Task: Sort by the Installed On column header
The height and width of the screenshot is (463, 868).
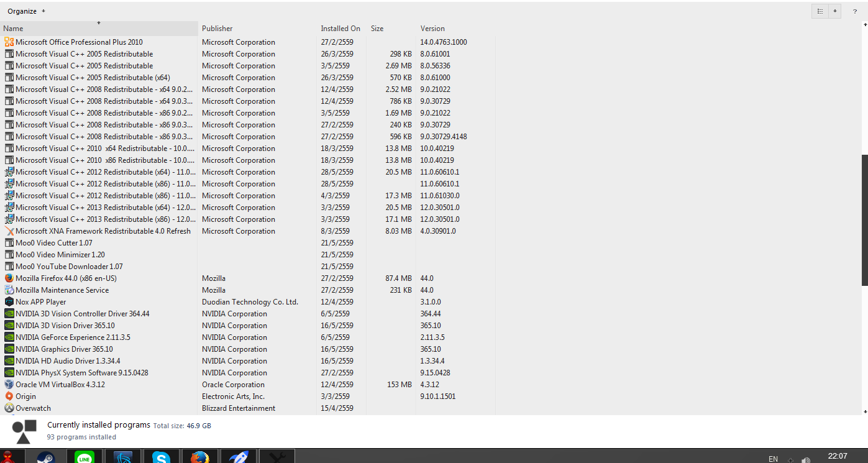Action: (x=342, y=29)
